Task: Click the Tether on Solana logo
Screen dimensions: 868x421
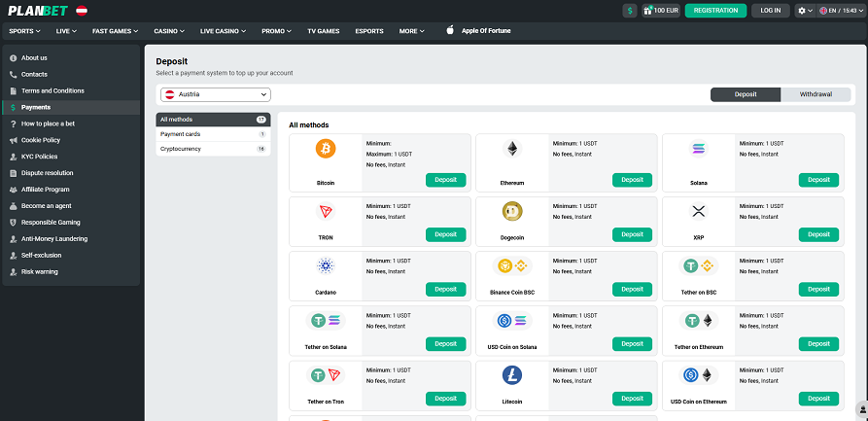Action: (326, 320)
